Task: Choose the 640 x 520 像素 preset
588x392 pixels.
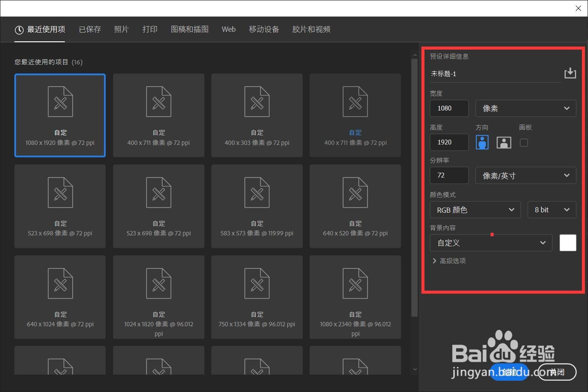Action: click(355, 206)
